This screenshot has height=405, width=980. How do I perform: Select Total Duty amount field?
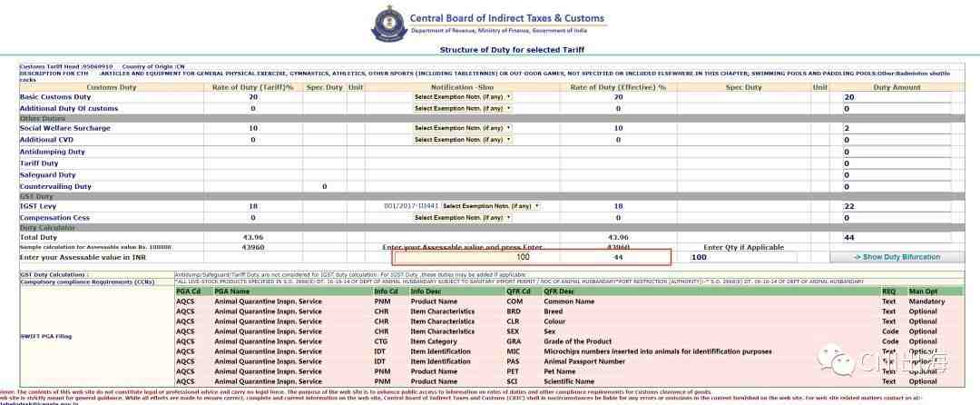[x=897, y=238]
